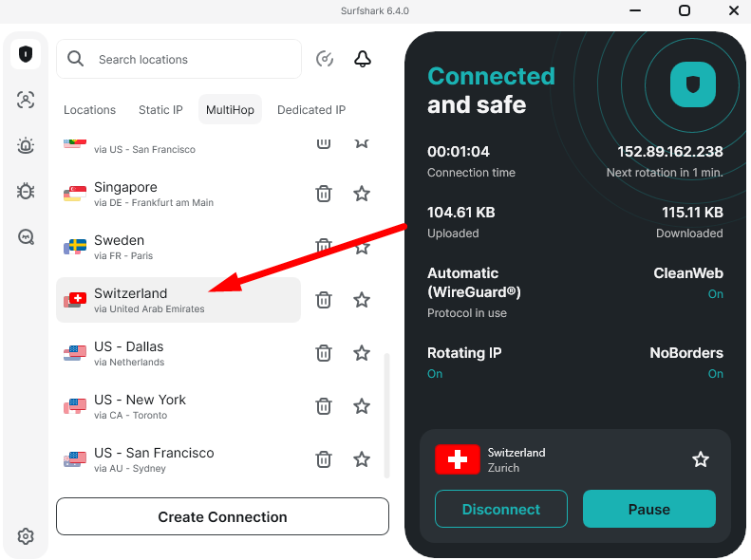Click the CleanWeb On status
Screen dimensions: 751x560
click(716, 294)
